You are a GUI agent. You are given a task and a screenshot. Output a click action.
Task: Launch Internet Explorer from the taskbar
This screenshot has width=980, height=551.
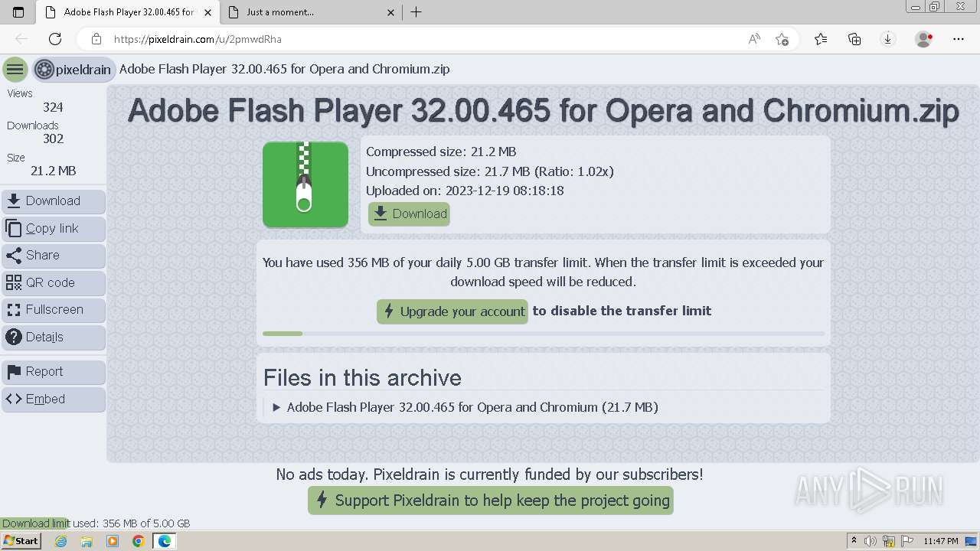tap(61, 541)
